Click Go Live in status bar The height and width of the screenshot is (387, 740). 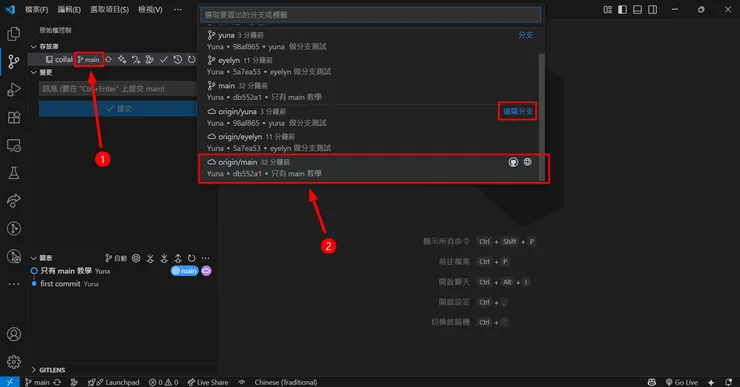(681, 382)
